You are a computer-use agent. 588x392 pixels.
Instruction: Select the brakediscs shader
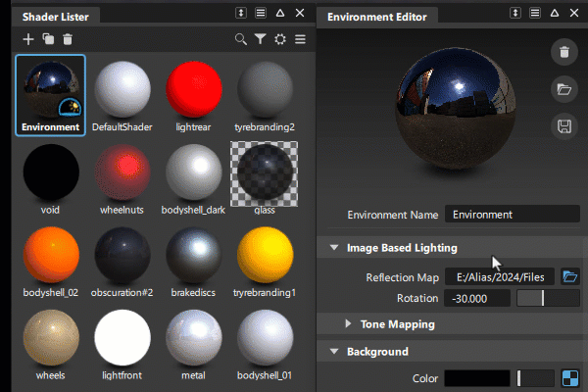pos(194,255)
